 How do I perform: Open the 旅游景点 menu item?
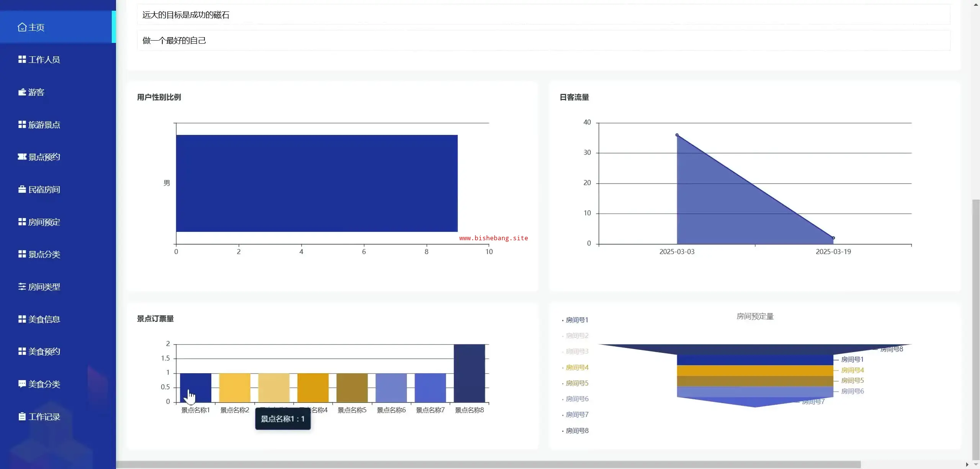pos(44,125)
